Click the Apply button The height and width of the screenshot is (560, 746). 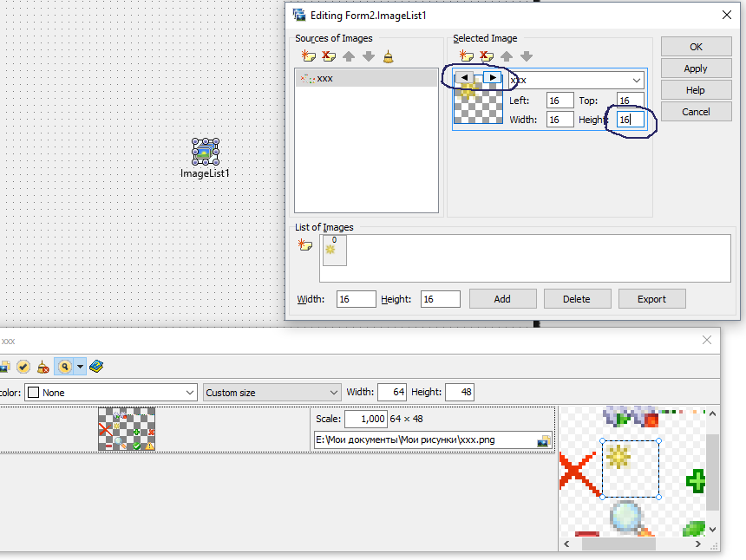(x=696, y=68)
